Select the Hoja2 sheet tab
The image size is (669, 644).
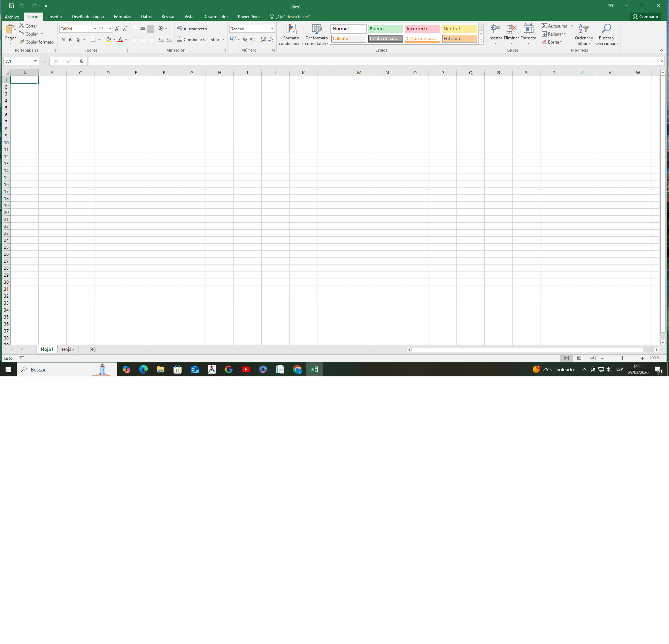(x=68, y=349)
